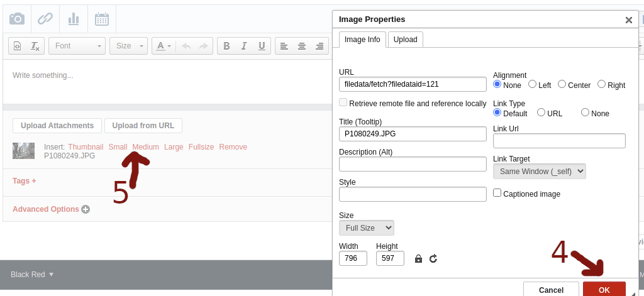The image size is (644, 296).
Task: Select Center alignment radio button
Action: pos(562,84)
